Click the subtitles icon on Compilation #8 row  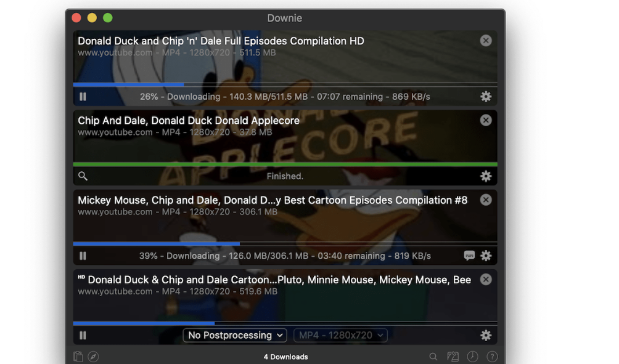coord(469,256)
